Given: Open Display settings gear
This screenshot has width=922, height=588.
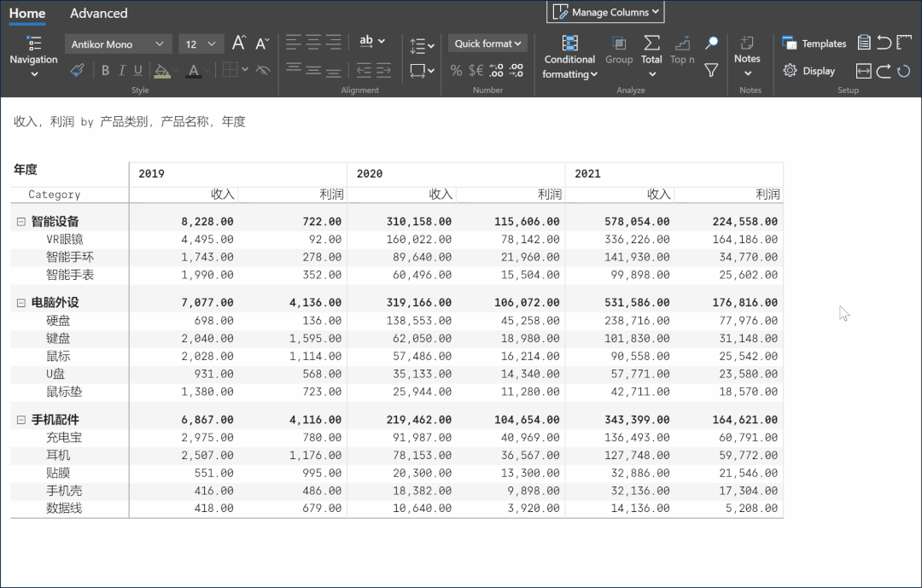Looking at the screenshot, I should click(809, 71).
